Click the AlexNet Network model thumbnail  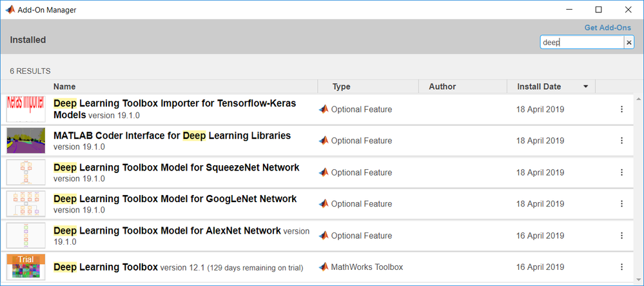pyautogui.click(x=26, y=236)
